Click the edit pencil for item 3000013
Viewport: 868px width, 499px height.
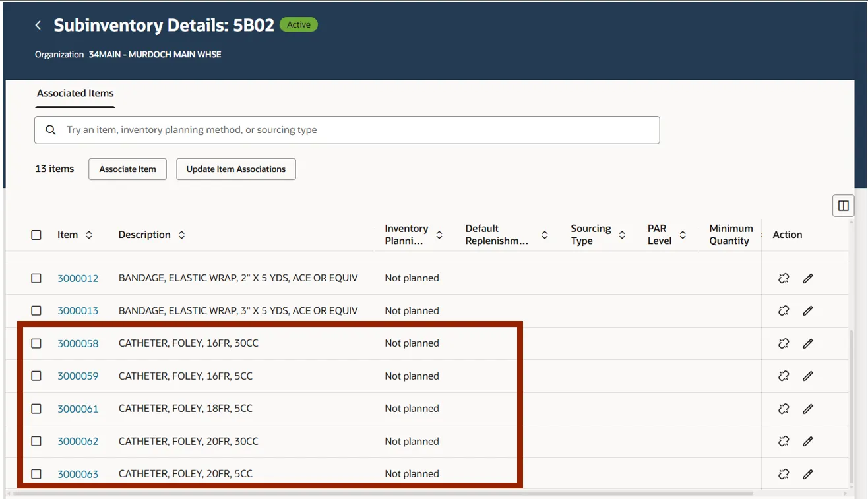808,310
